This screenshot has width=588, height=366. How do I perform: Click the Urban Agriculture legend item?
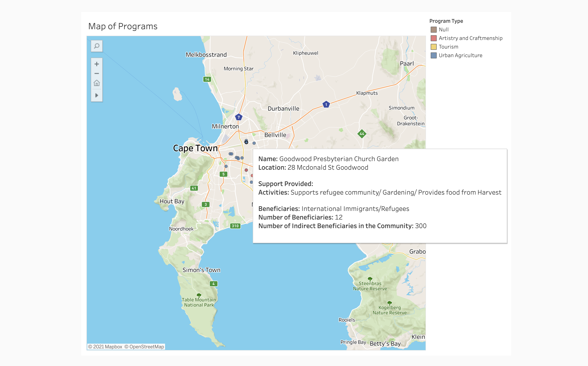click(460, 55)
